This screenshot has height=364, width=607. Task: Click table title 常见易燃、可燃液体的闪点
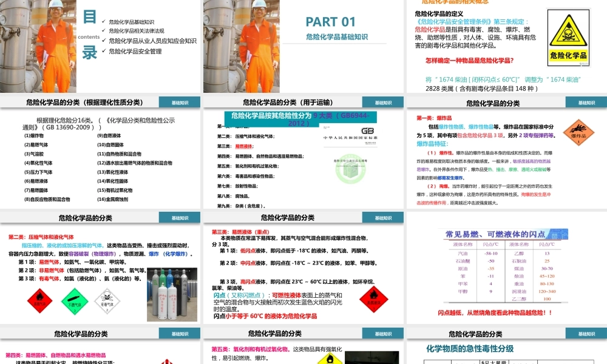pyautogui.click(x=495, y=234)
